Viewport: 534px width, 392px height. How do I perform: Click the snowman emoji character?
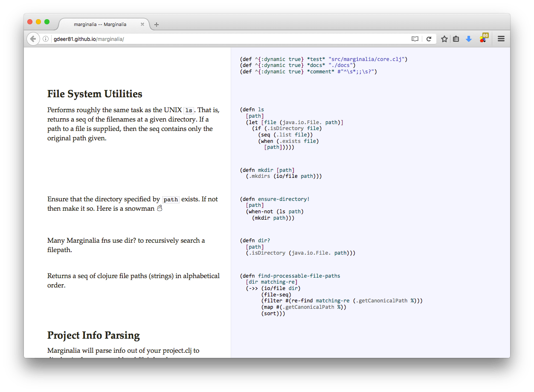(x=160, y=209)
